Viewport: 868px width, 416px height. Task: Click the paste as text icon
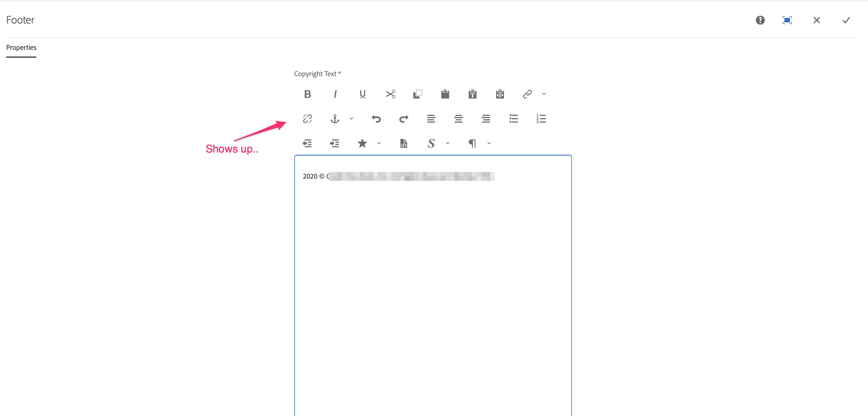(x=472, y=94)
